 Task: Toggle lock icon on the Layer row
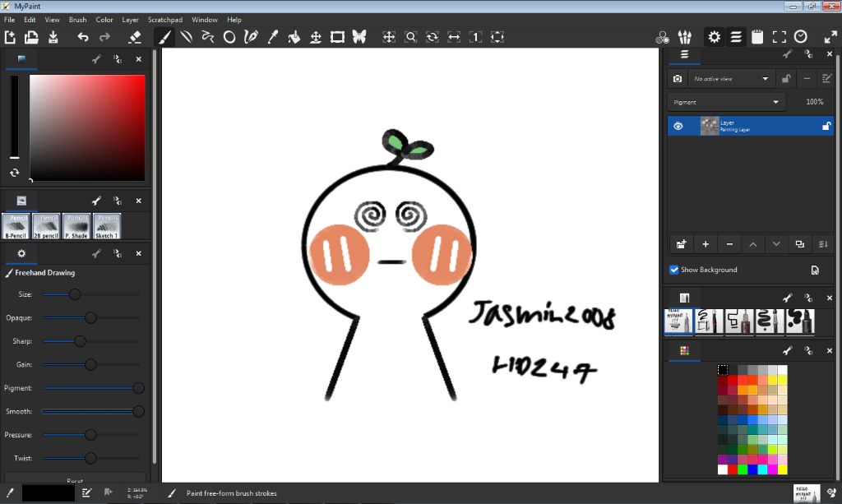pyautogui.click(x=826, y=126)
